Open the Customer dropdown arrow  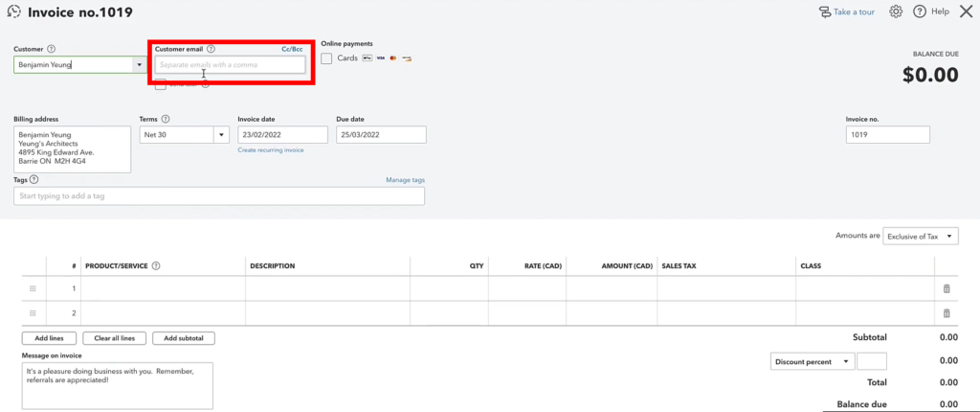point(139,64)
